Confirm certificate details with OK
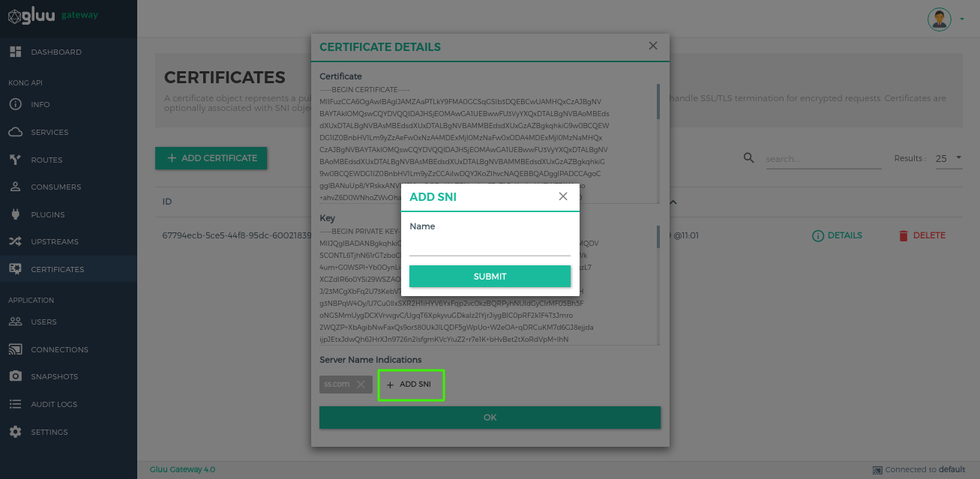The height and width of the screenshot is (479, 980). point(490,418)
